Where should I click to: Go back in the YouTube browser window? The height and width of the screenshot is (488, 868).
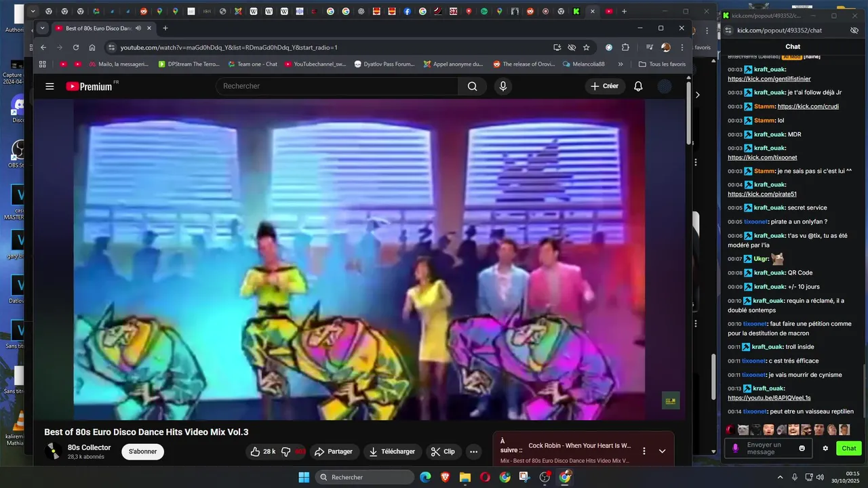[x=43, y=47]
